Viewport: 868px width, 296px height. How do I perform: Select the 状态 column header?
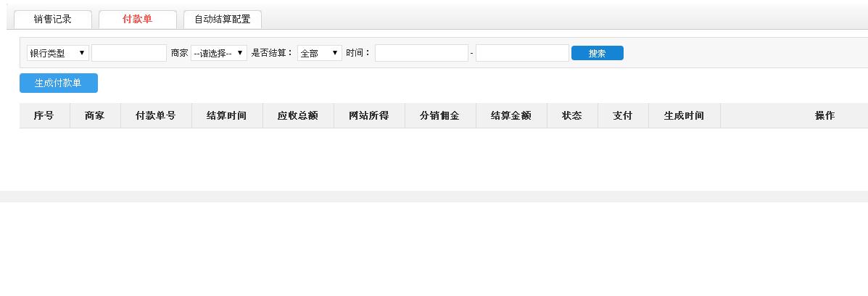point(572,115)
